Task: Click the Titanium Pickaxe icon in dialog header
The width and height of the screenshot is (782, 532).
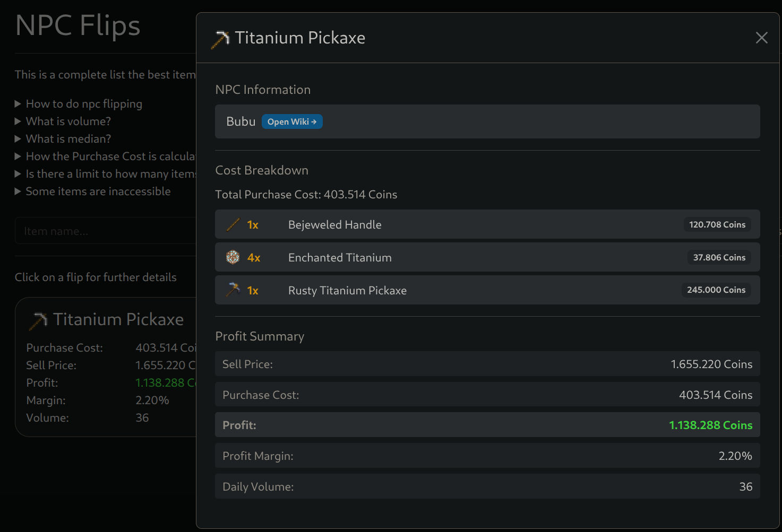Action: click(x=220, y=39)
